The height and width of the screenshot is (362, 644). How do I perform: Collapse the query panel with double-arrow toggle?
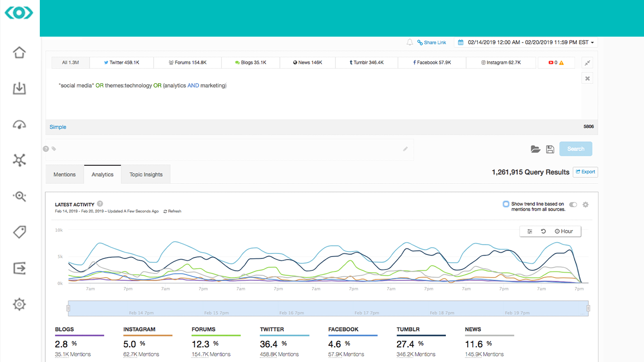(x=587, y=63)
